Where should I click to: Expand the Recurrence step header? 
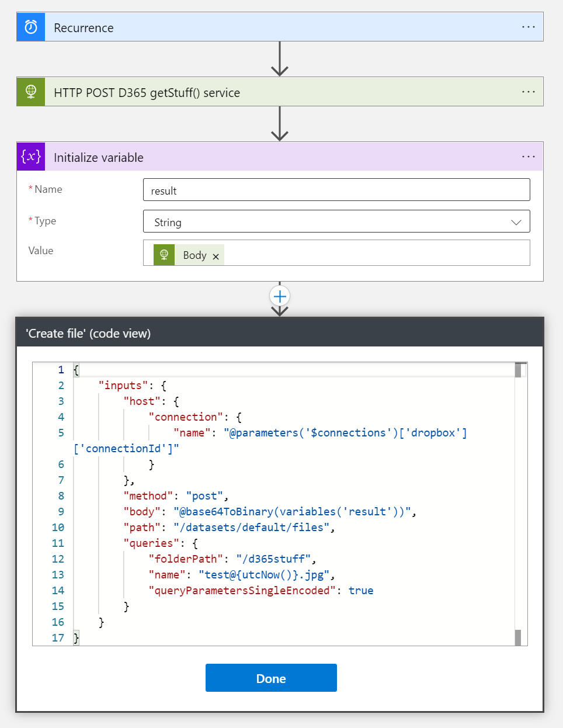(280, 27)
